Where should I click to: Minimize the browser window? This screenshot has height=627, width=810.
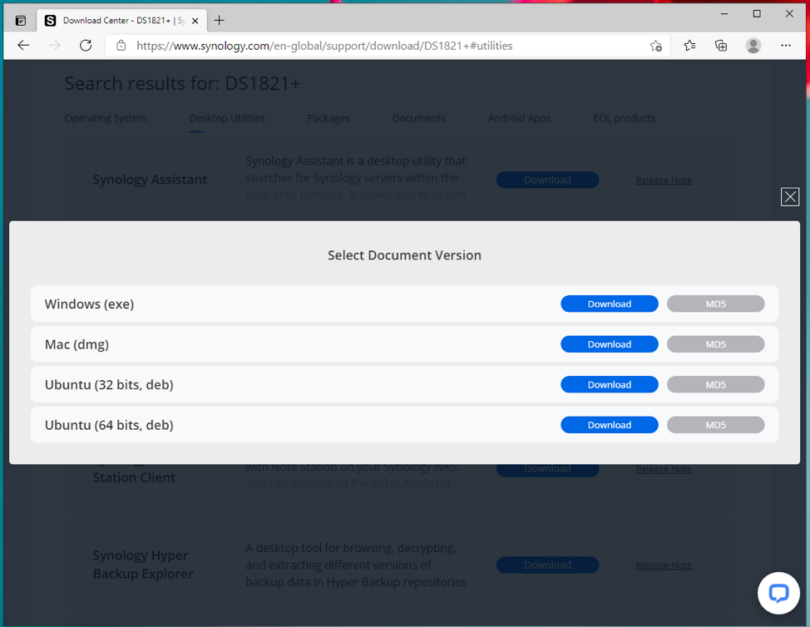point(724,14)
